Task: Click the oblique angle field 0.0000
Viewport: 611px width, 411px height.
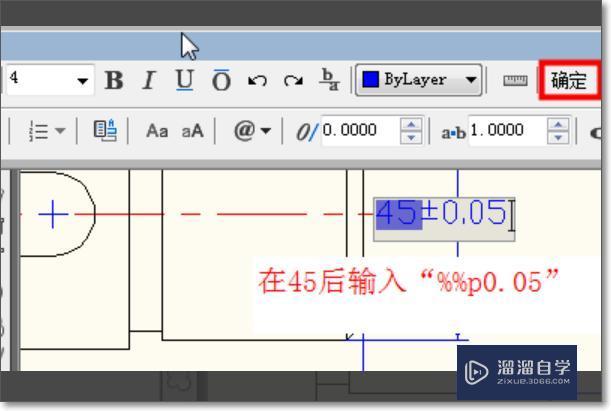Action: (361, 131)
